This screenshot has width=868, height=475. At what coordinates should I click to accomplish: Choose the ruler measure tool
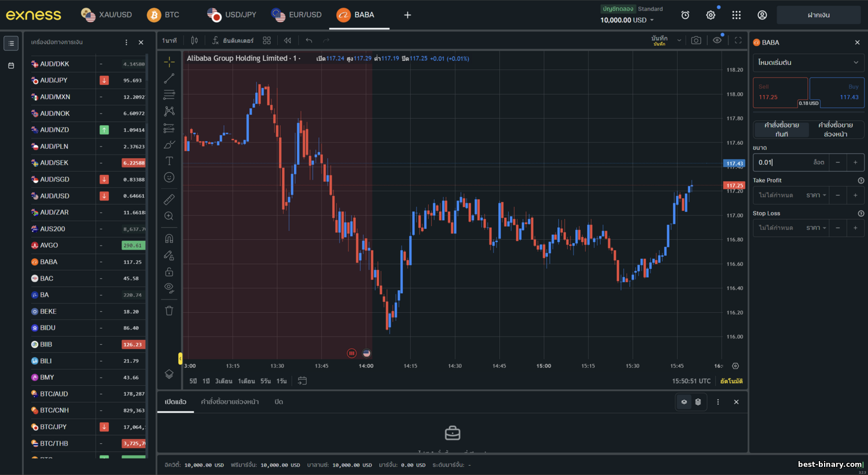pyautogui.click(x=169, y=200)
